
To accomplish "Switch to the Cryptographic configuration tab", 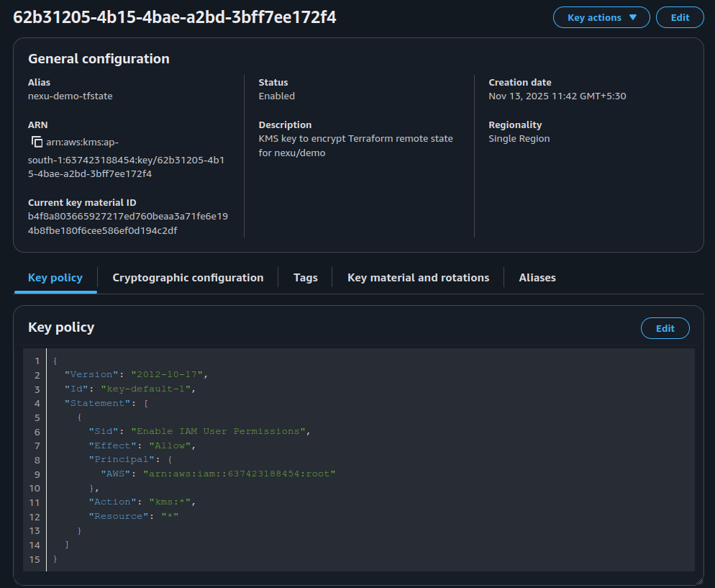I will [x=188, y=277].
